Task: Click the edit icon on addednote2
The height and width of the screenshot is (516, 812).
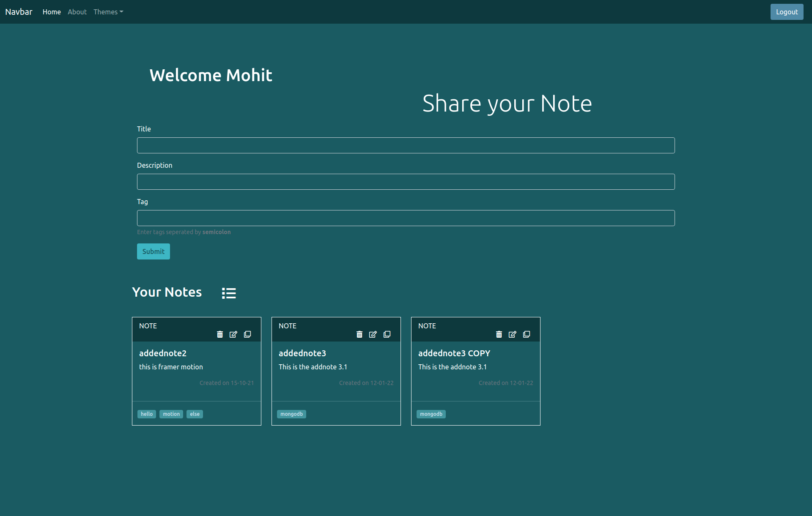Action: pyautogui.click(x=233, y=335)
